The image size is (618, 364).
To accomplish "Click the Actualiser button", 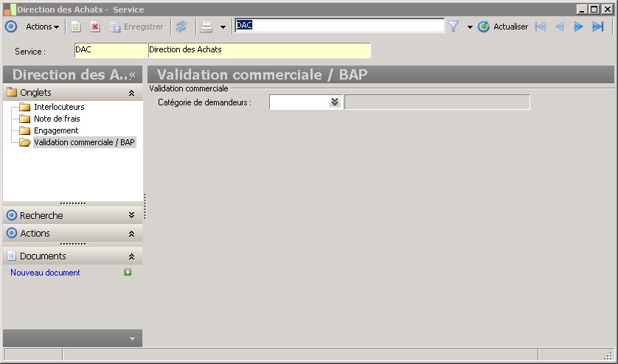I will [x=503, y=27].
